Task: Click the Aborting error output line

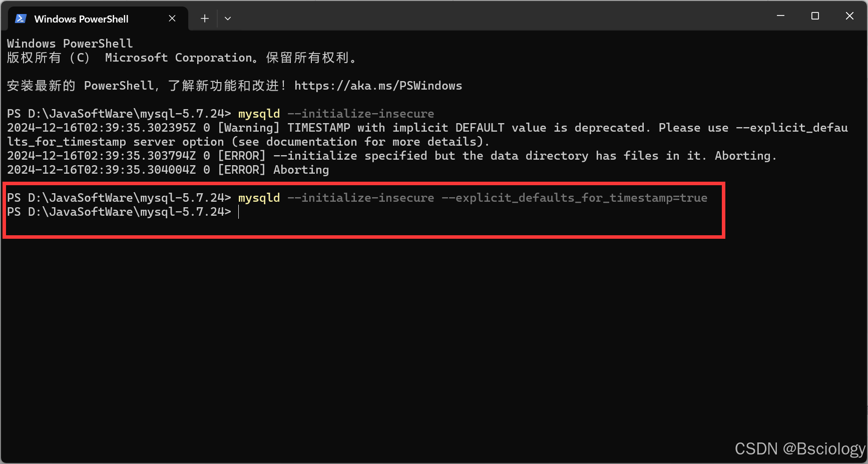Action: pos(301,170)
